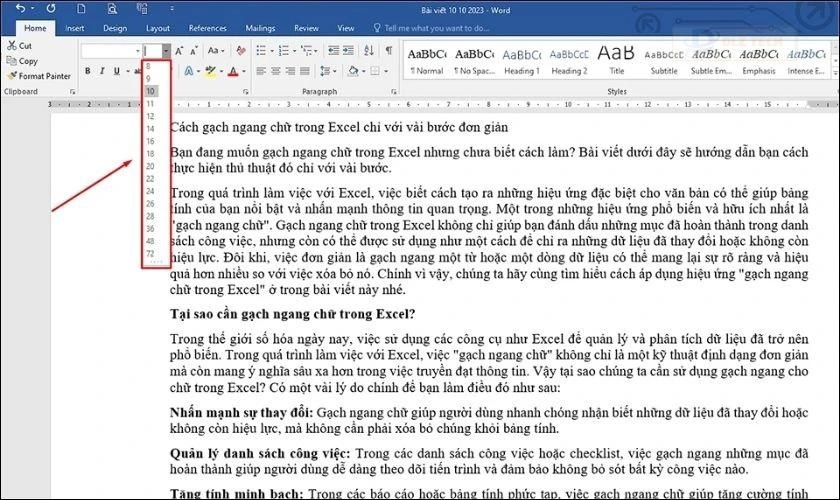Screen dimensions: 840x500
Task: Create a new blank document icon
Action: point(81,9)
